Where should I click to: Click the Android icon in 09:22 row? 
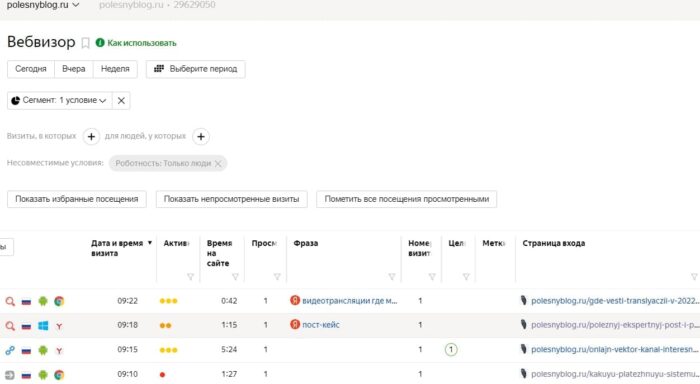coord(43,301)
